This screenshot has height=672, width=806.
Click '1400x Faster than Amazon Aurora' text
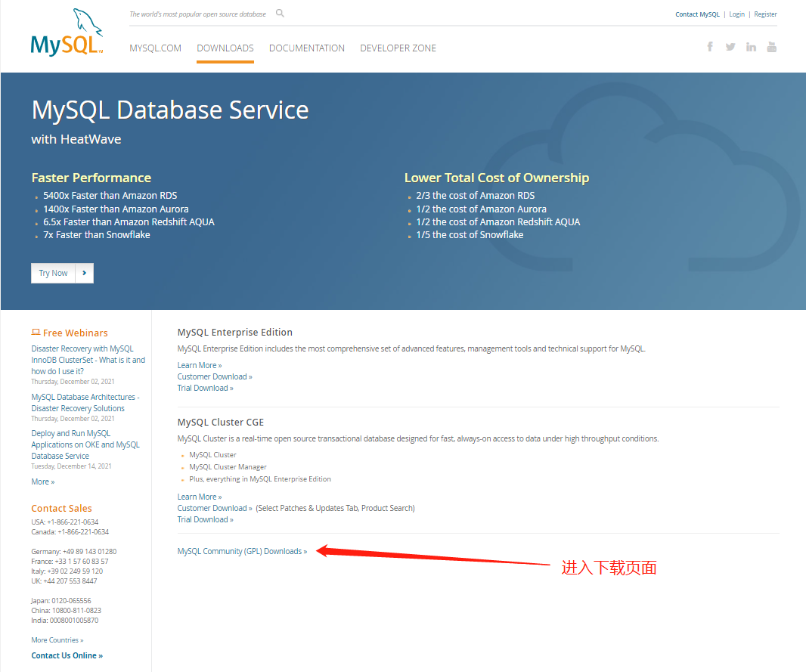116,209
